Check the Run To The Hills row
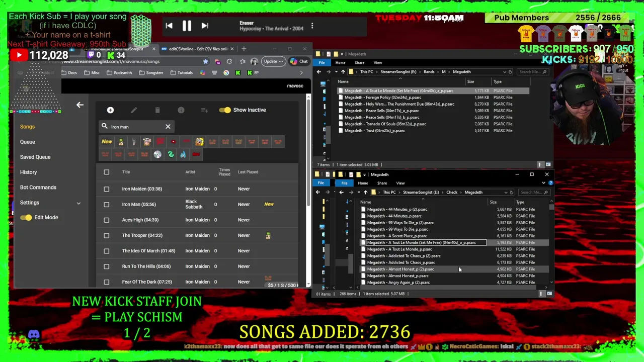Viewport: 644px width, 362px height. (x=106, y=267)
